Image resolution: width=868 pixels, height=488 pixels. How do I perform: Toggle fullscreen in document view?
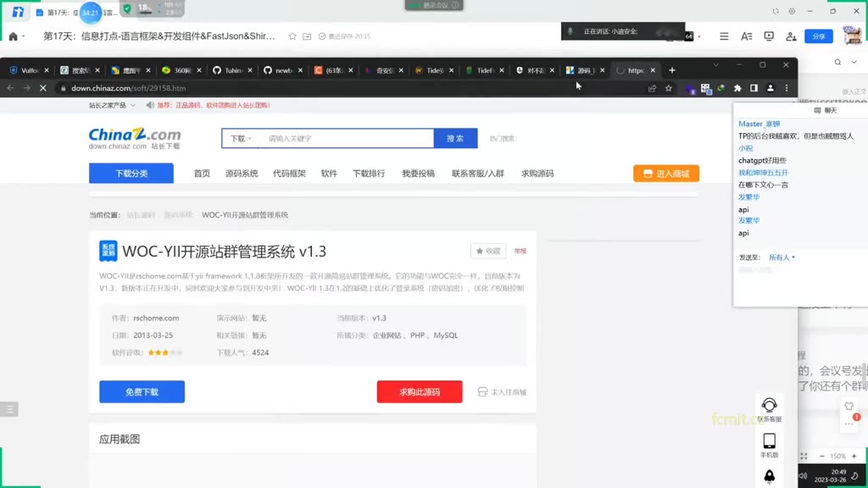804,456
